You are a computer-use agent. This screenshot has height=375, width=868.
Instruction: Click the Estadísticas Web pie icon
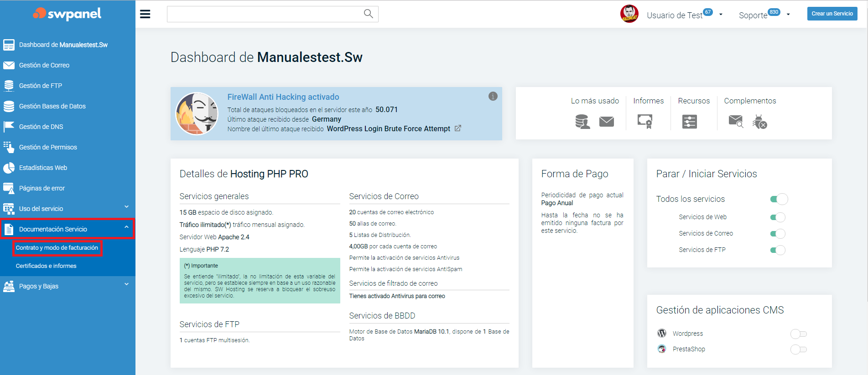[x=9, y=168]
